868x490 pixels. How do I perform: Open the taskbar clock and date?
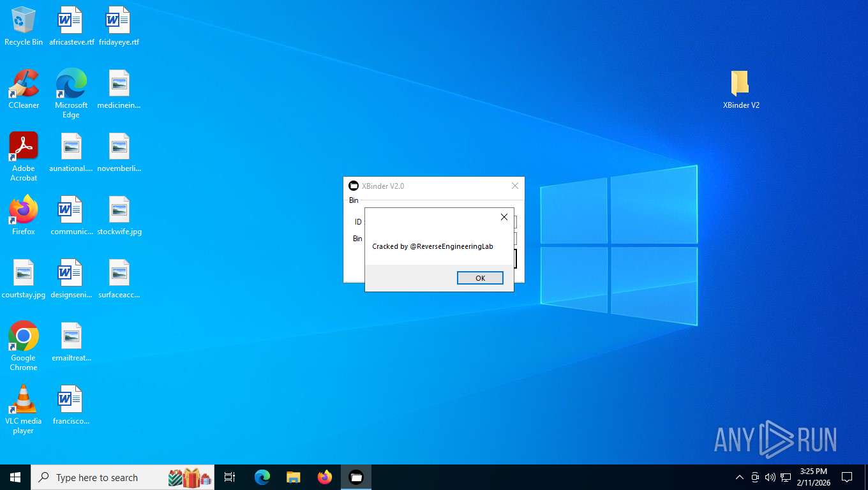(813, 477)
